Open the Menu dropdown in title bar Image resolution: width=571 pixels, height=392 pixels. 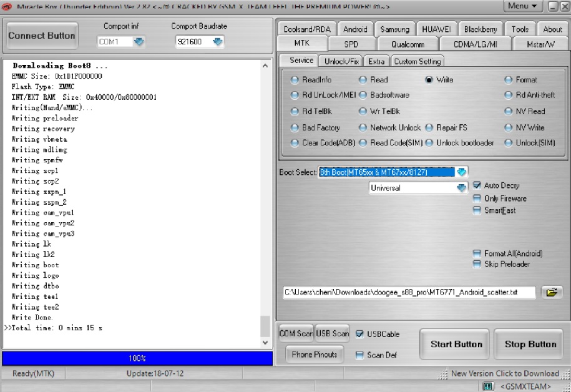pyautogui.click(x=522, y=6)
